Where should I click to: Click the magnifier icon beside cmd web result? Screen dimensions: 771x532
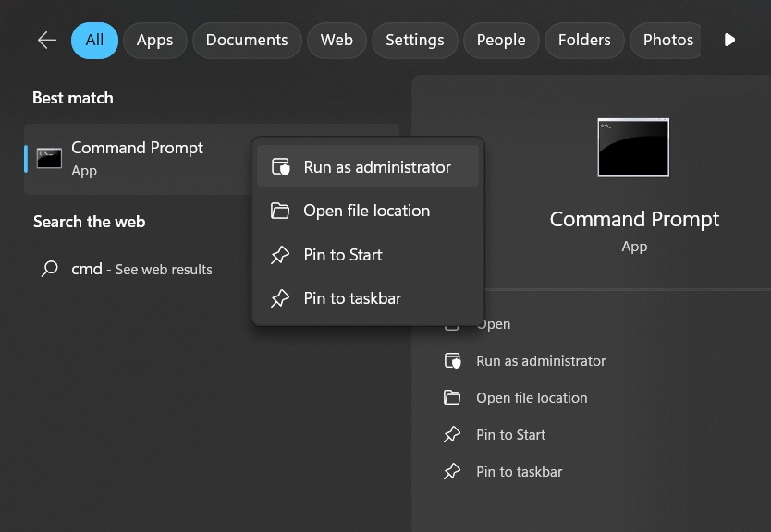[x=50, y=269]
